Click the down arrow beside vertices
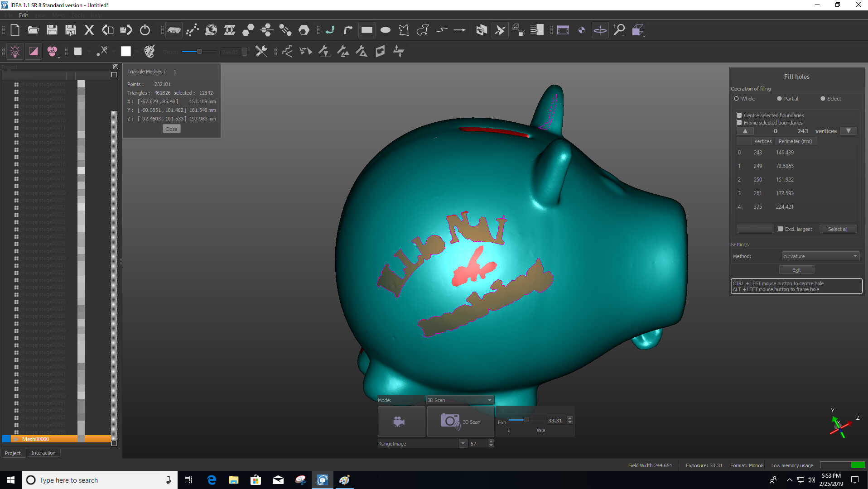 pyautogui.click(x=849, y=131)
